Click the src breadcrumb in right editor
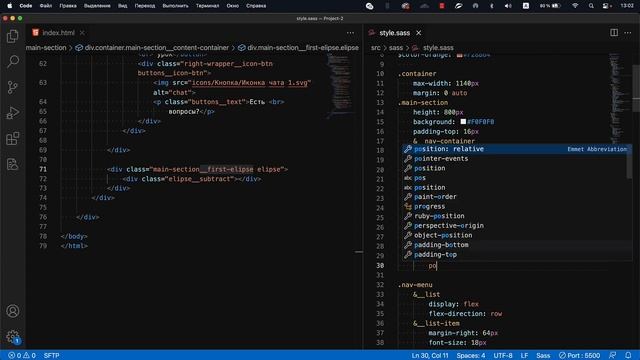The height and width of the screenshot is (360, 640). tap(376, 48)
